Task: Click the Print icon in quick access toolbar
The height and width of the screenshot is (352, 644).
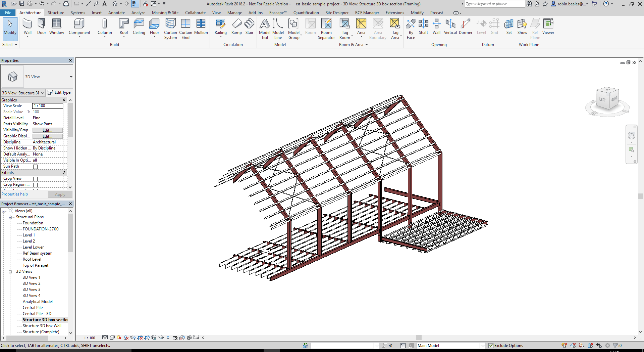Action: (66, 4)
